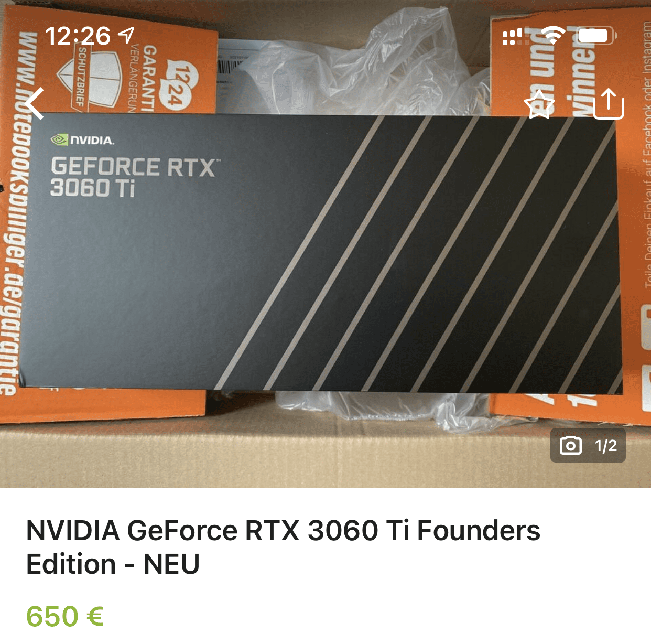Viewport: 651px width, 644px height.
Task: Open the 1/2 photo counter label
Action: click(606, 446)
